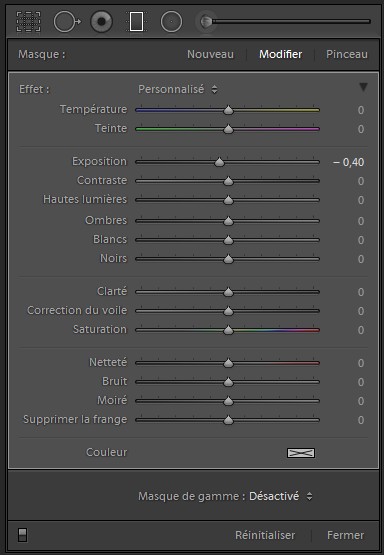The image size is (384, 555).
Task: Click the Contraste slider handle
Action: tap(229, 181)
